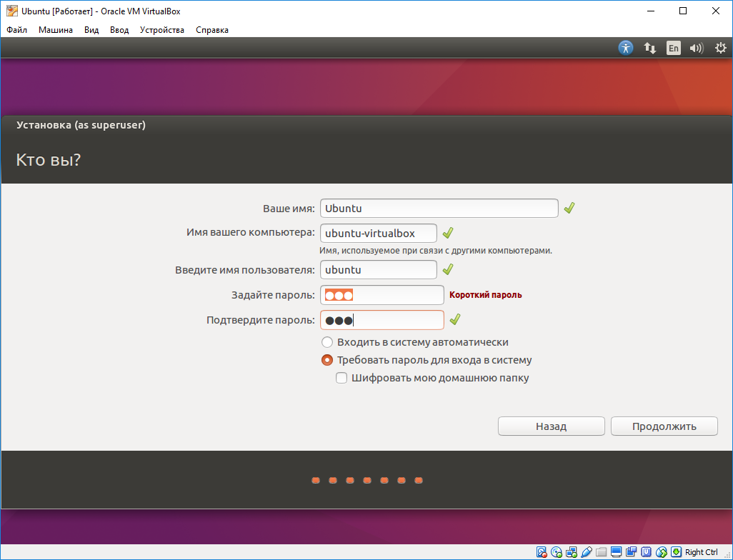Minimize the VirtualBox window
The width and height of the screenshot is (733, 560).
point(650,11)
